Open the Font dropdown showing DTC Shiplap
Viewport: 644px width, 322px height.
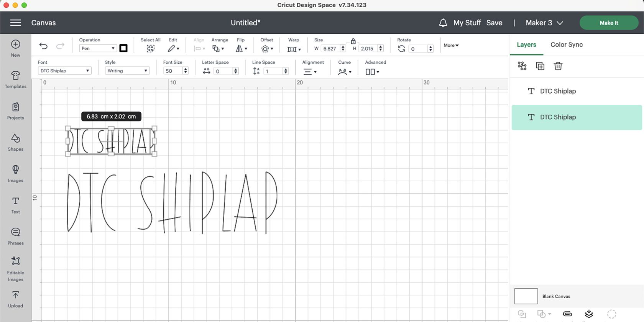point(65,71)
